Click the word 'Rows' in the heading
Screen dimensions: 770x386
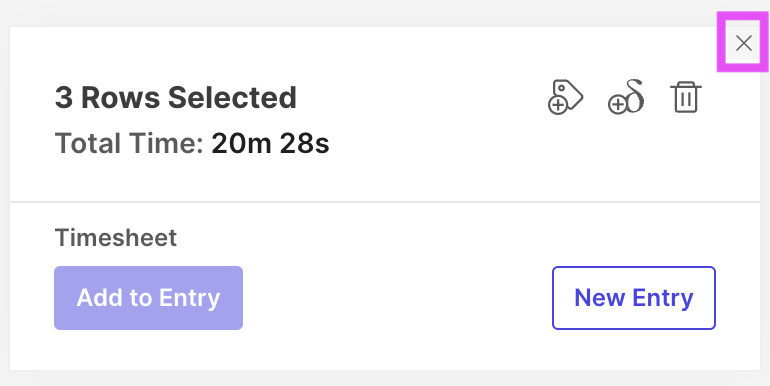click(x=120, y=98)
